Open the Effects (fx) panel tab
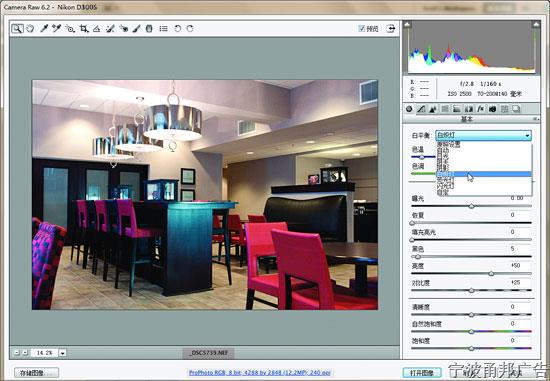The height and width of the screenshot is (381, 550). [x=481, y=109]
